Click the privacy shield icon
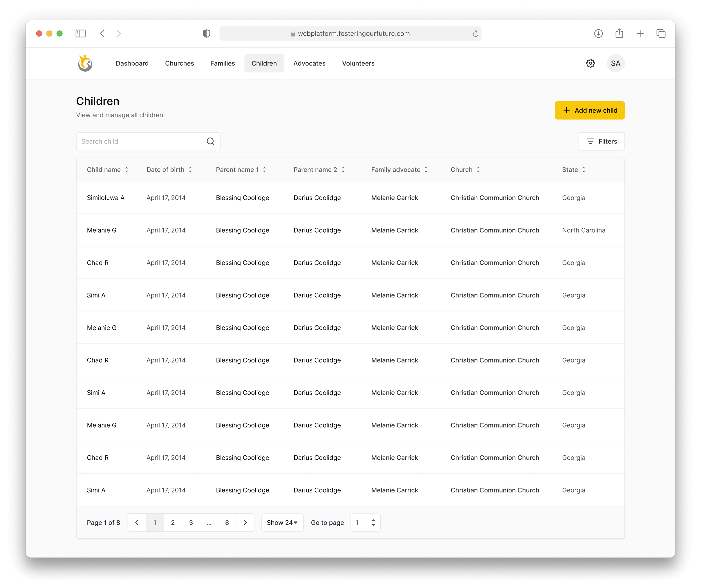Image resolution: width=701 pixels, height=588 pixels. click(206, 34)
